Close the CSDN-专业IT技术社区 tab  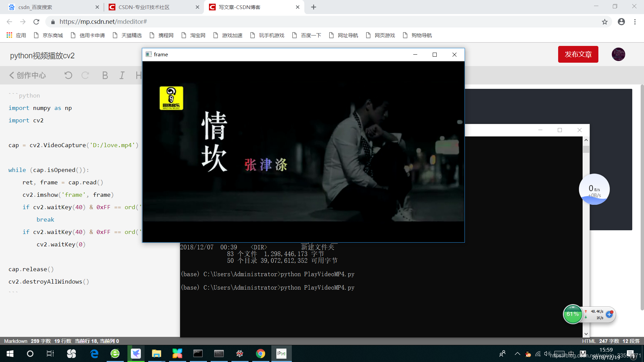(x=197, y=7)
